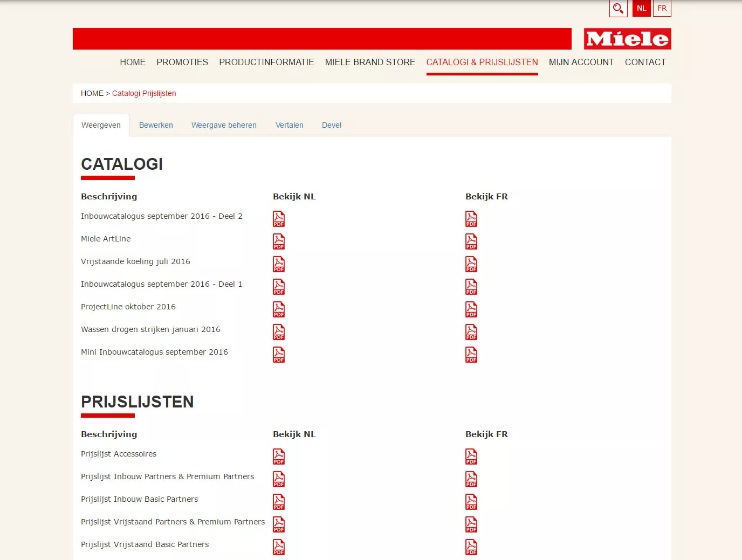742x560 pixels.
Task: Open FR PDF for Inbouwcatalogus september 2016 - Deel 1
Action: point(471,287)
